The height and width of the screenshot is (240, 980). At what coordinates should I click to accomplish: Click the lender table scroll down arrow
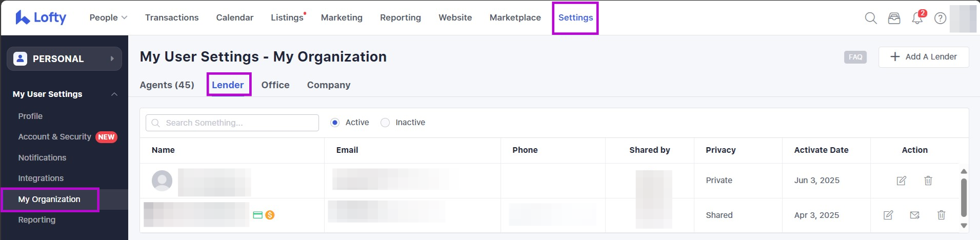click(964, 226)
